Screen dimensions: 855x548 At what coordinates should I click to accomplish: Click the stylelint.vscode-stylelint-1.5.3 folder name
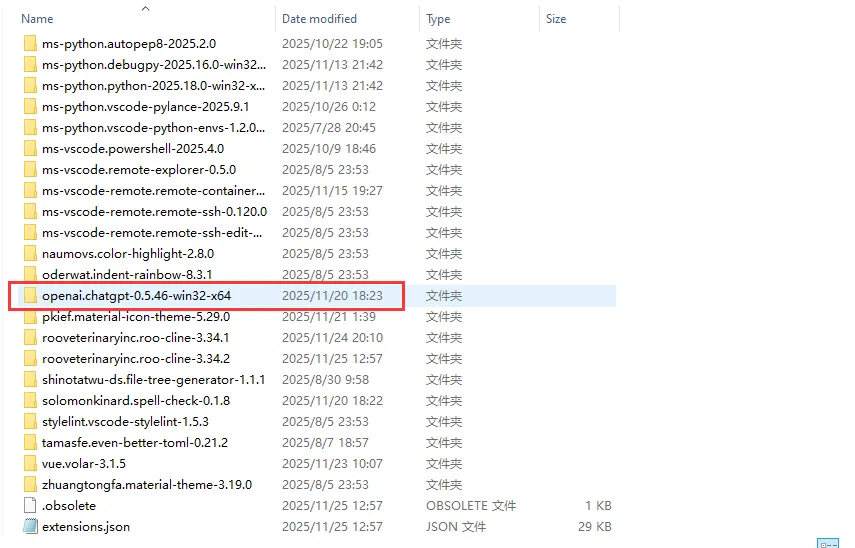125,421
